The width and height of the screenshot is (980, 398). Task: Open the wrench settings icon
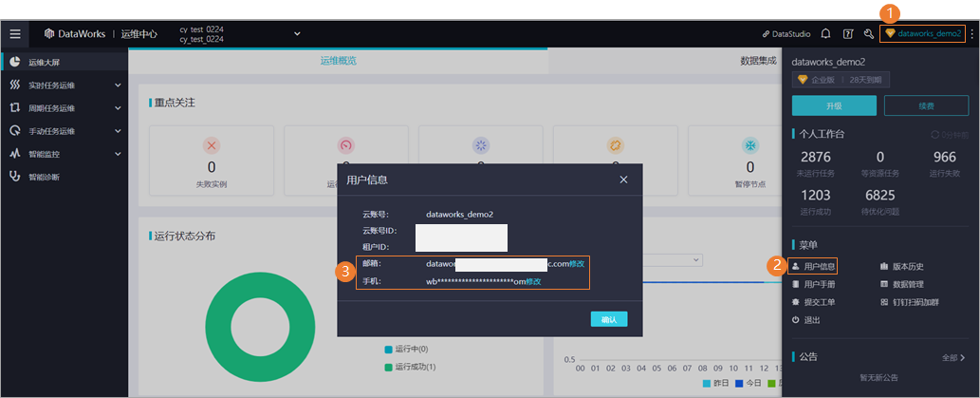pyautogui.click(x=868, y=34)
